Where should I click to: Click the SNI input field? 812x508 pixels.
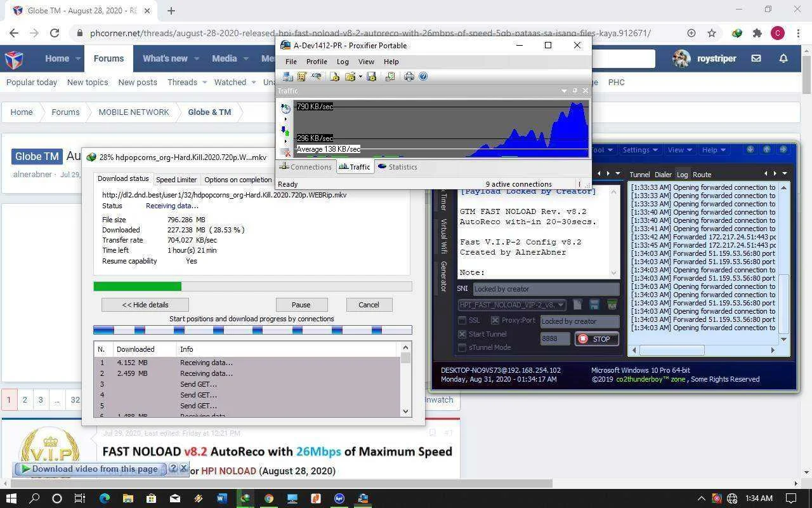[546, 289]
